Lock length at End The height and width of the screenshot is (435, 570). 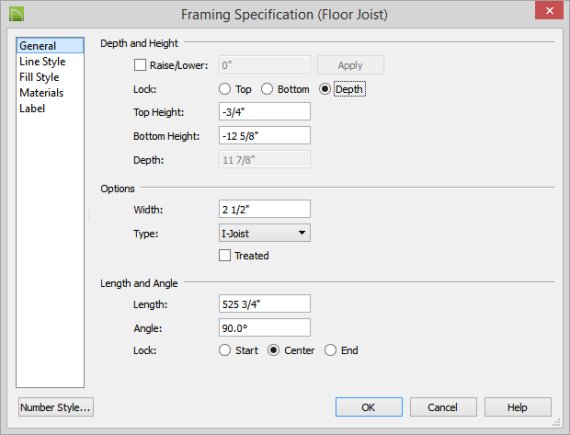(330, 350)
